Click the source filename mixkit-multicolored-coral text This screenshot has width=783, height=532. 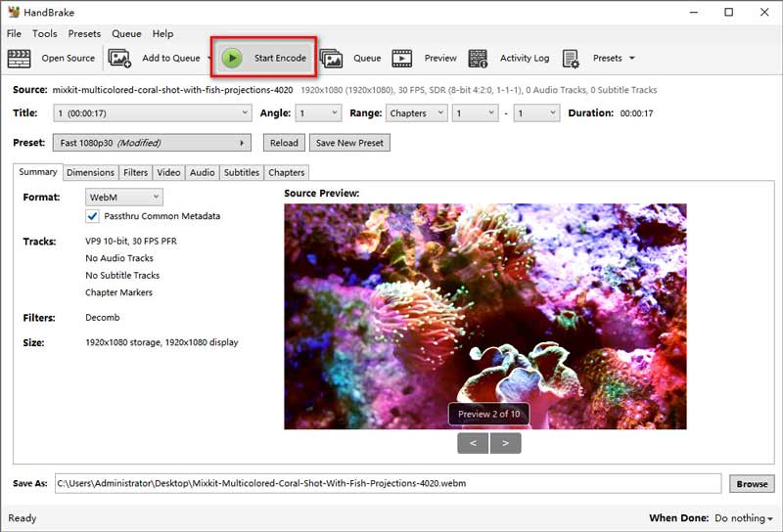(x=173, y=90)
